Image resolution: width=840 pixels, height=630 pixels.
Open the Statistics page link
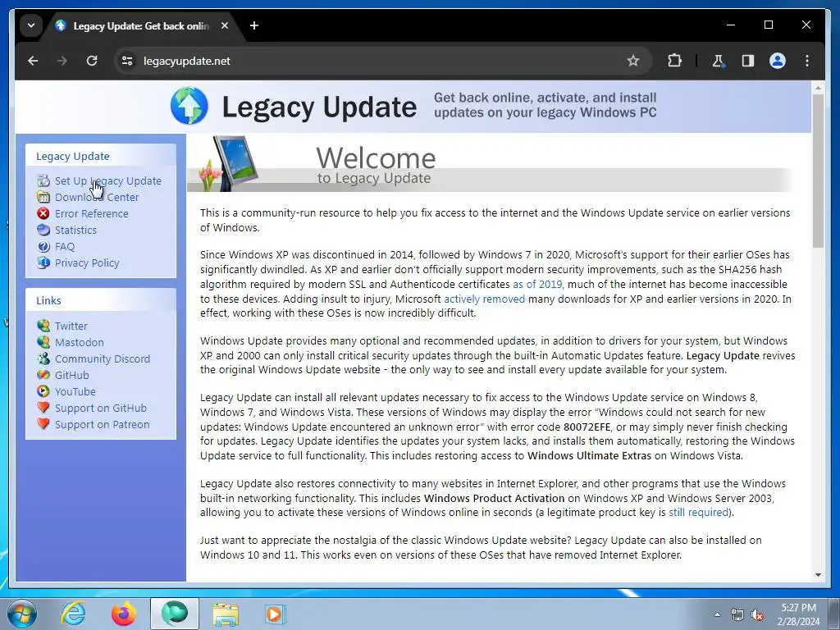click(75, 231)
